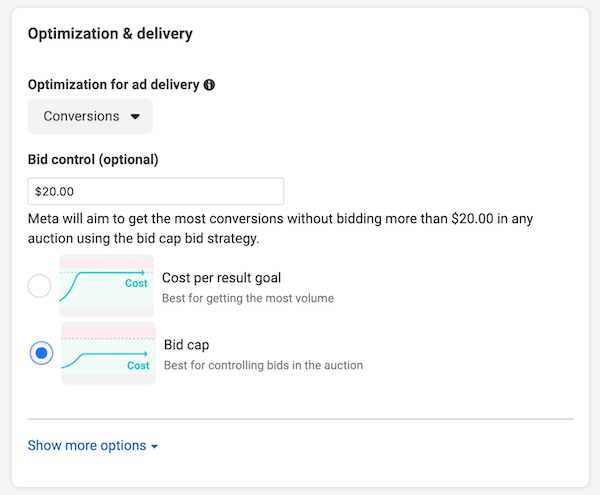
Task: Click 'Best for controlling bids in the auction' text
Action: pos(263,365)
